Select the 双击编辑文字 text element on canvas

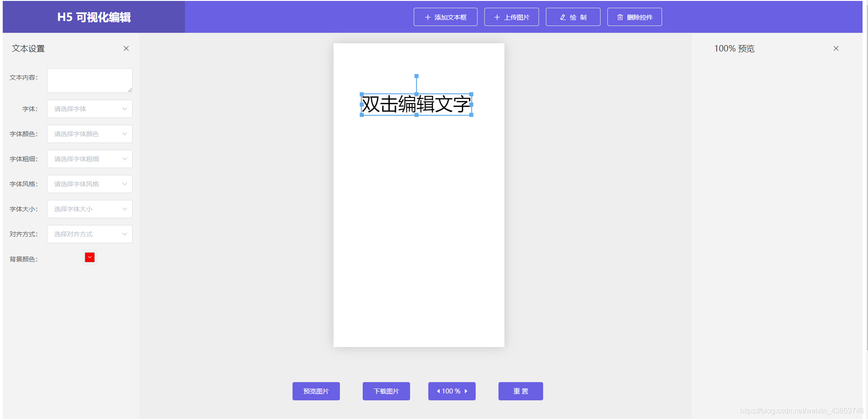coord(416,105)
